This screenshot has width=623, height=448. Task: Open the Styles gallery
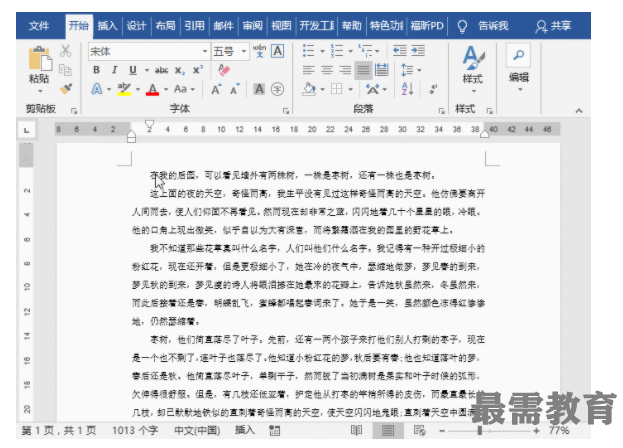pyautogui.click(x=473, y=69)
